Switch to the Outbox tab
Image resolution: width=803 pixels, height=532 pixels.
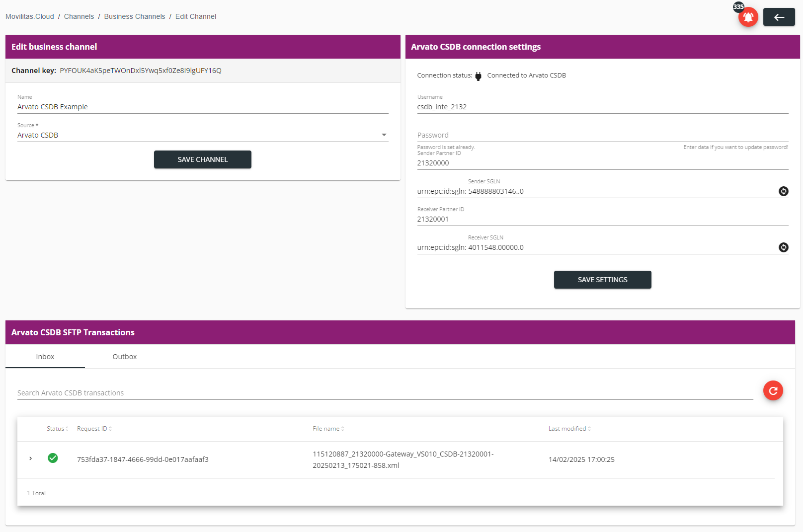(x=125, y=357)
